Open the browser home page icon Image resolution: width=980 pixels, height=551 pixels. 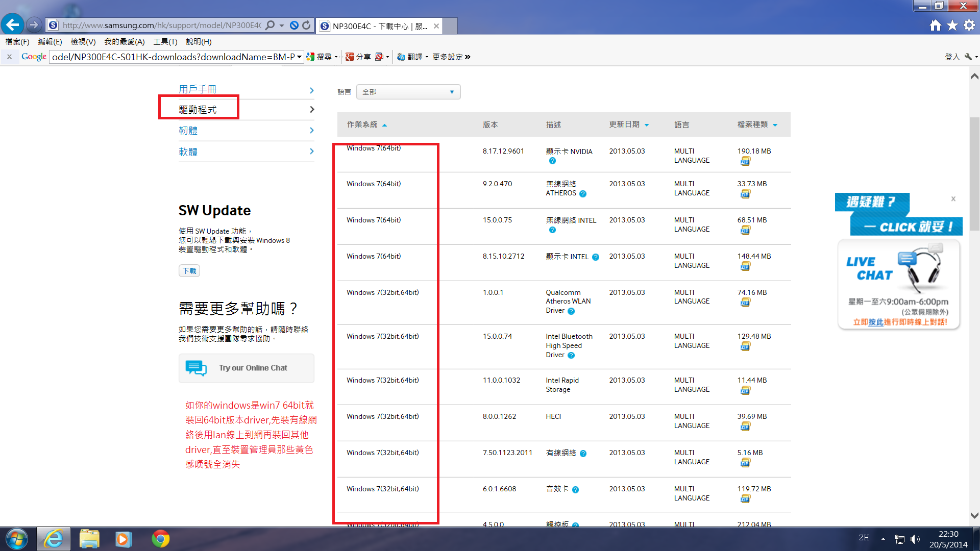pos(935,25)
